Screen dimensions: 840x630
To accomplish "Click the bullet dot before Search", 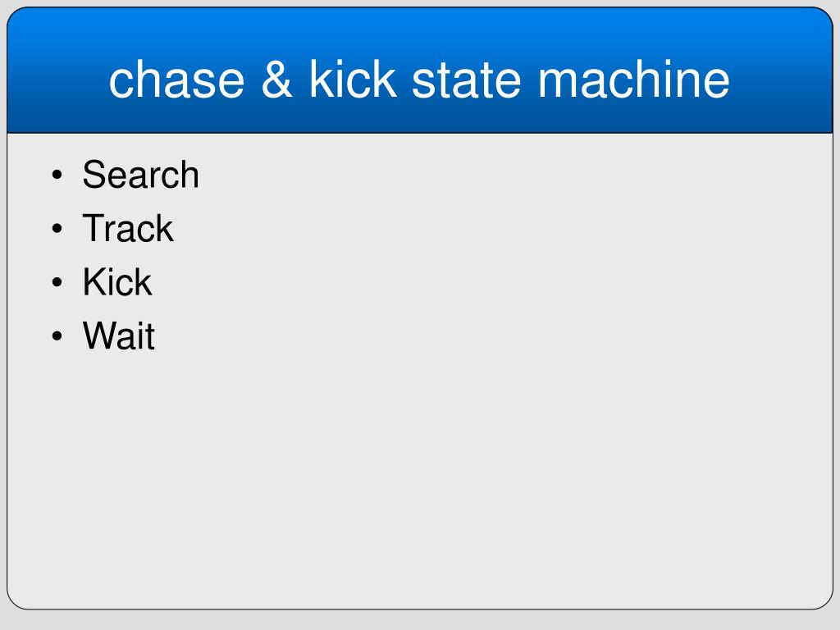I will [x=57, y=175].
